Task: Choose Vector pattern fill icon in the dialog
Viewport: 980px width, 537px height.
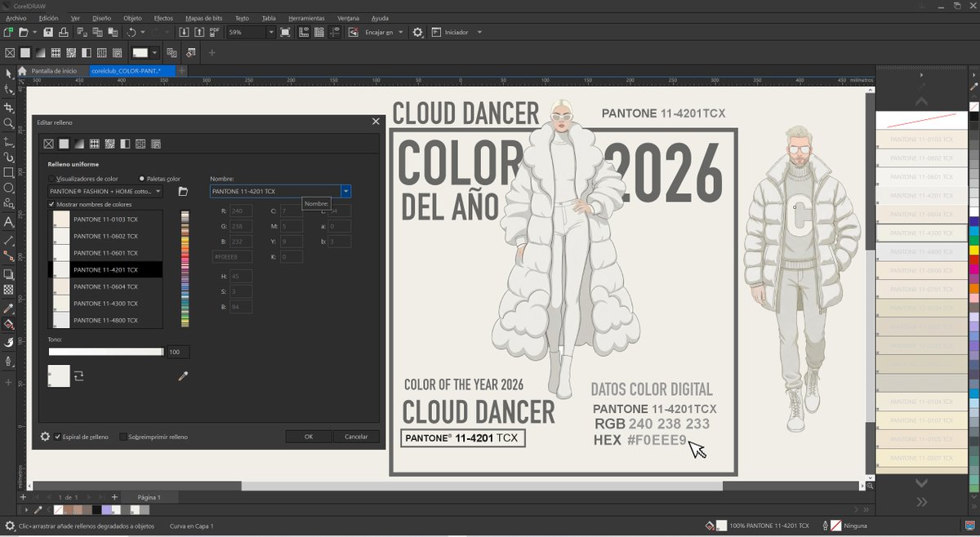Action: pyautogui.click(x=95, y=144)
